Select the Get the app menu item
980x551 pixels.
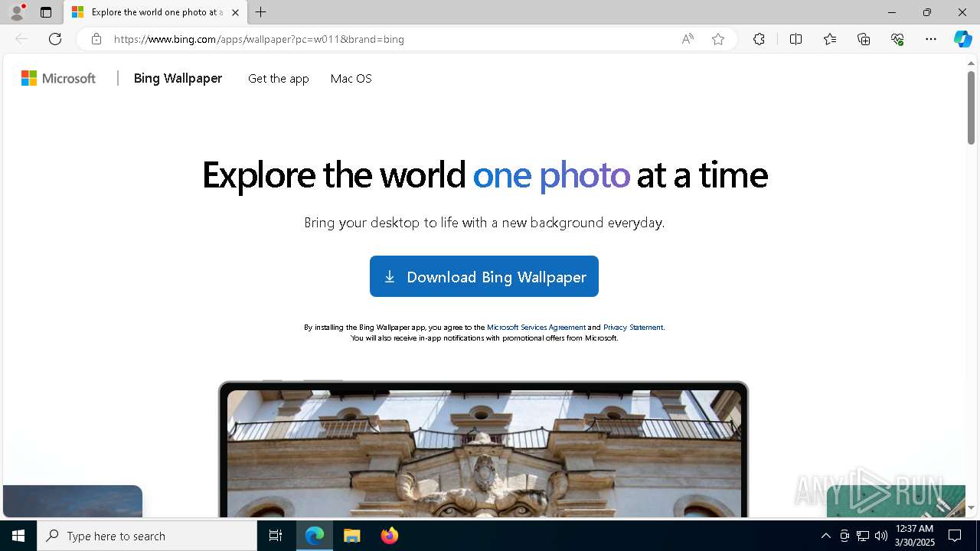279,79
